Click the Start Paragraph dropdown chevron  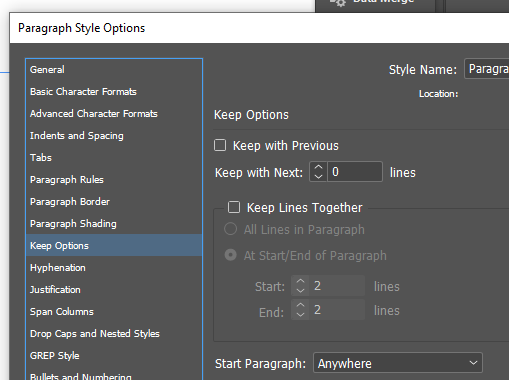tap(473, 363)
